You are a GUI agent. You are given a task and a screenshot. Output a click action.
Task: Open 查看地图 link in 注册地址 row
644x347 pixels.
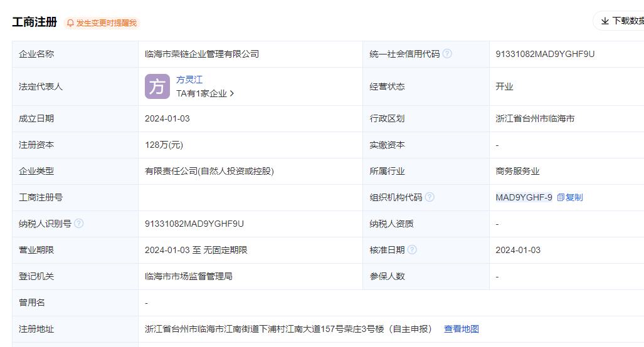click(462, 329)
